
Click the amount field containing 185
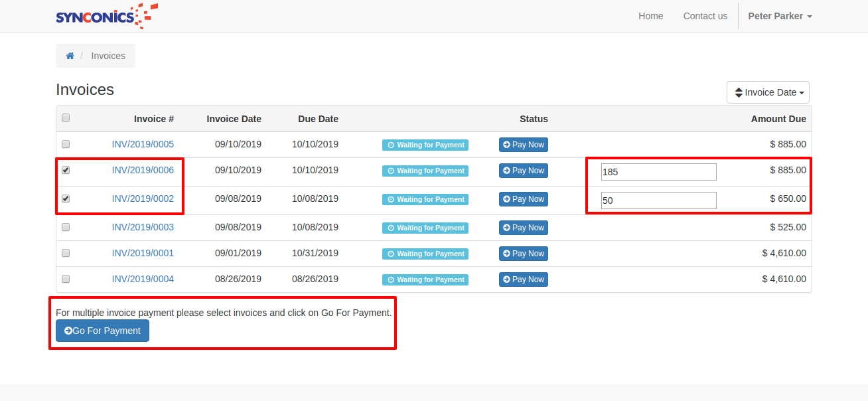[x=658, y=172]
